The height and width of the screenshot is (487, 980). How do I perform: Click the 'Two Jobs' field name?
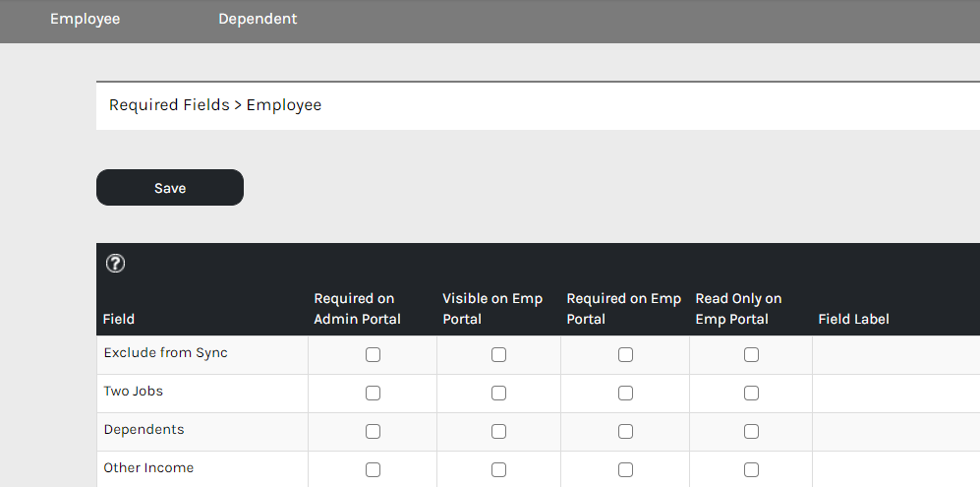click(x=133, y=392)
